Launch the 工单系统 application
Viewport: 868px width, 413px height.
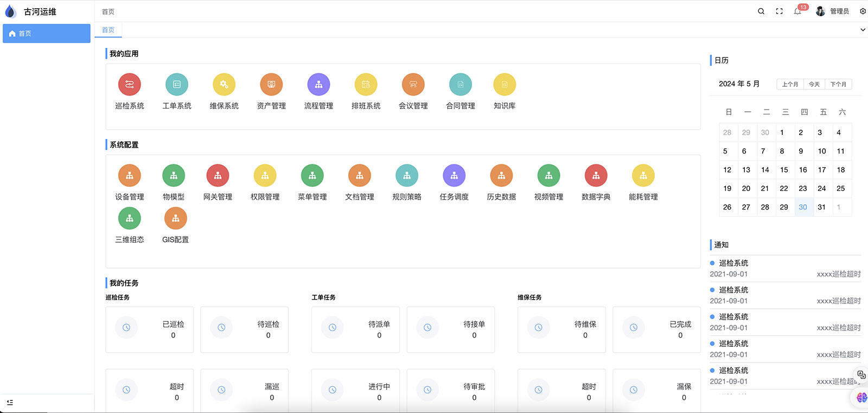pos(176,85)
